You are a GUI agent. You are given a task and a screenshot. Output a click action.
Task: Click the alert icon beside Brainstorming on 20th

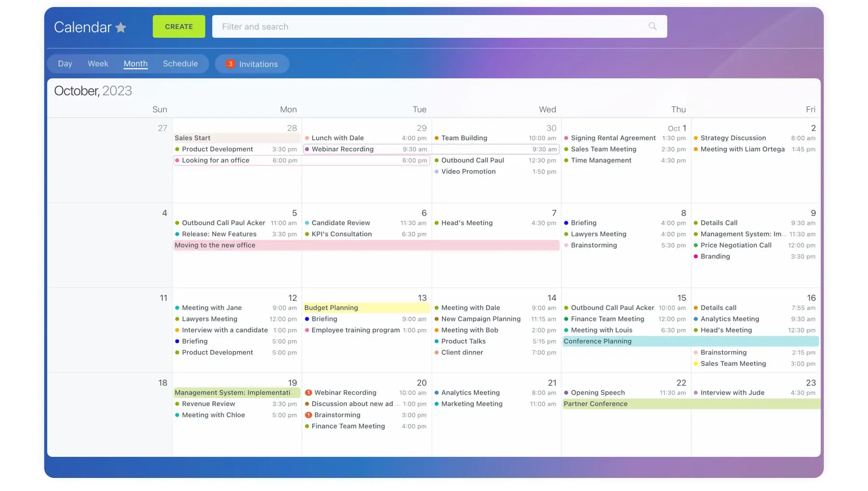point(309,415)
